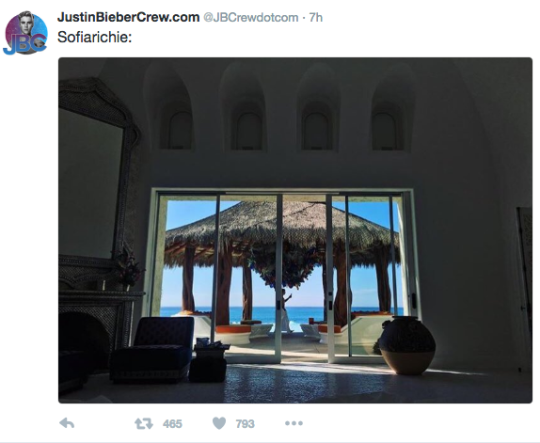Open the JBC profile avatar
The width and height of the screenshot is (540, 443).
click(x=26, y=33)
